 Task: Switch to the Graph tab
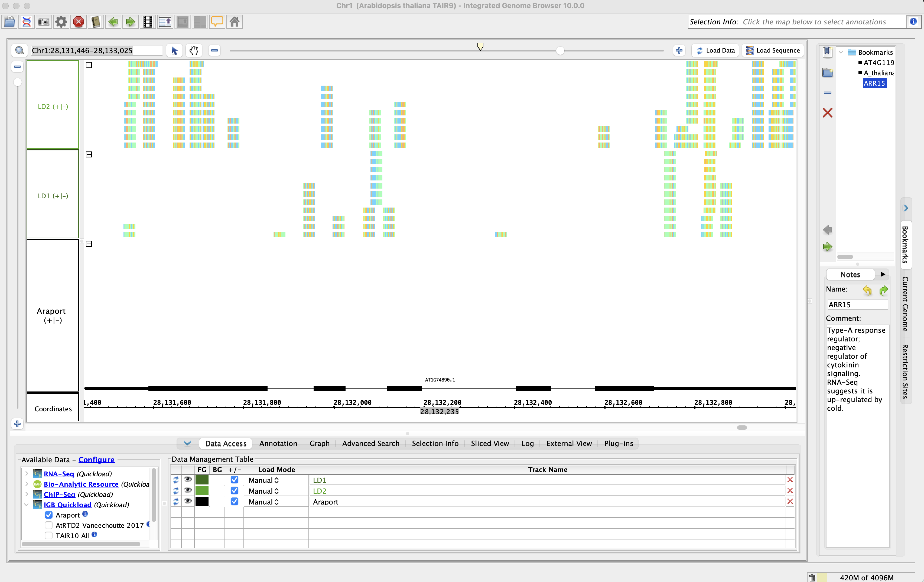(319, 444)
